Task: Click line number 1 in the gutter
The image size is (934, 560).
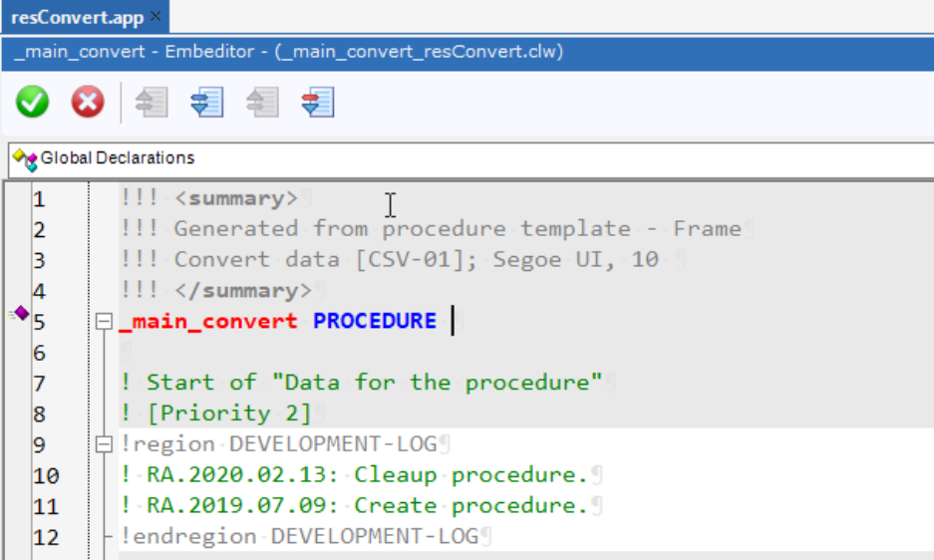Action: tap(39, 199)
